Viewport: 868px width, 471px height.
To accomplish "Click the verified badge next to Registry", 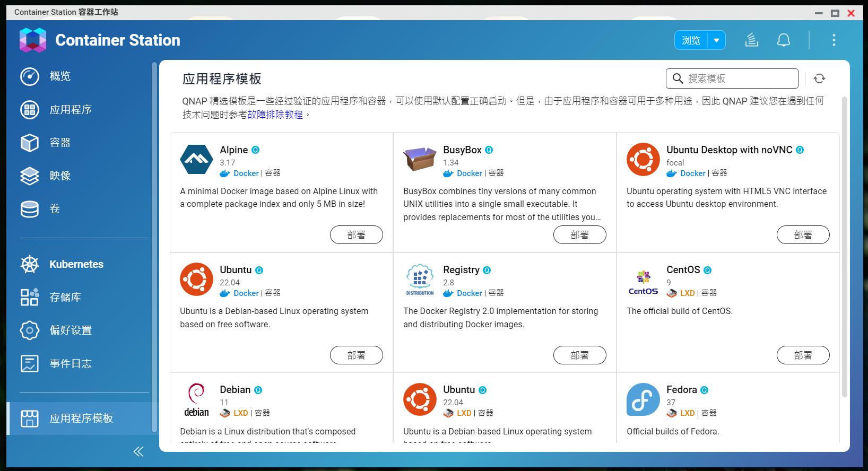I will [487, 270].
